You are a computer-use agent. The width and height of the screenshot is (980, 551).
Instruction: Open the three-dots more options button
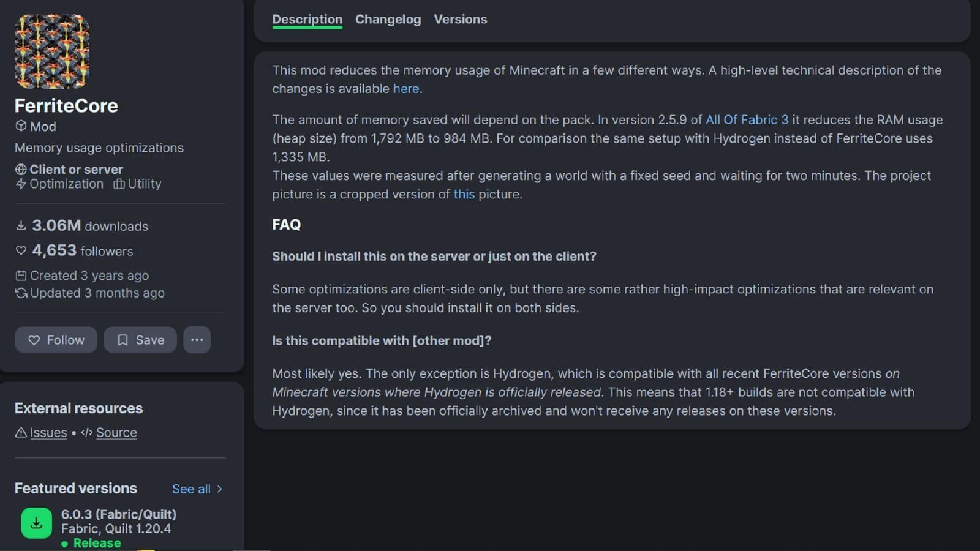coord(197,340)
